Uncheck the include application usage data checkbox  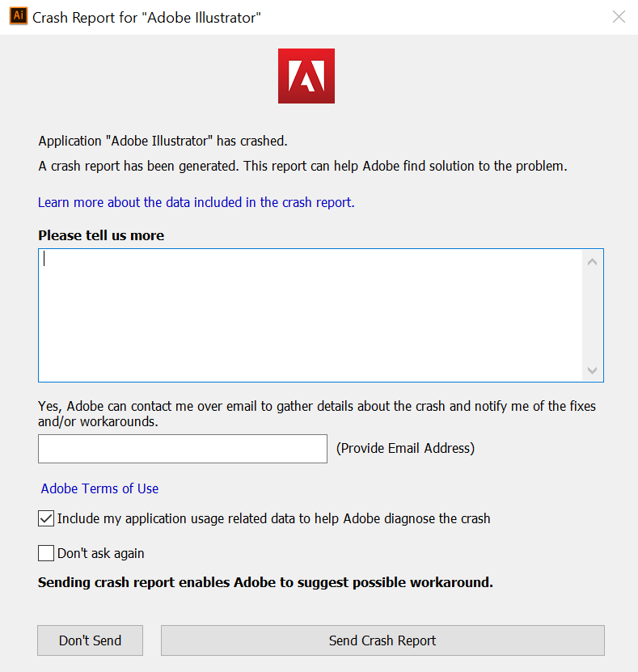click(x=46, y=518)
